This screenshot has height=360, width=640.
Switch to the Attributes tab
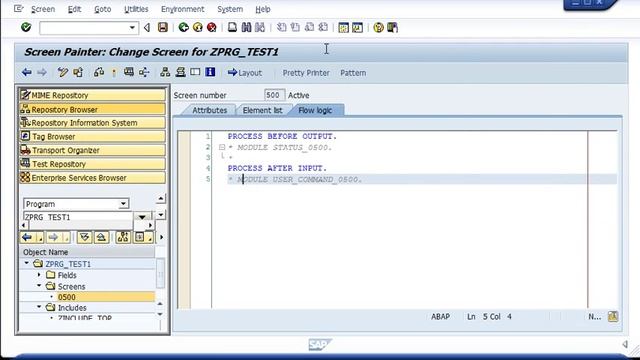click(209, 110)
